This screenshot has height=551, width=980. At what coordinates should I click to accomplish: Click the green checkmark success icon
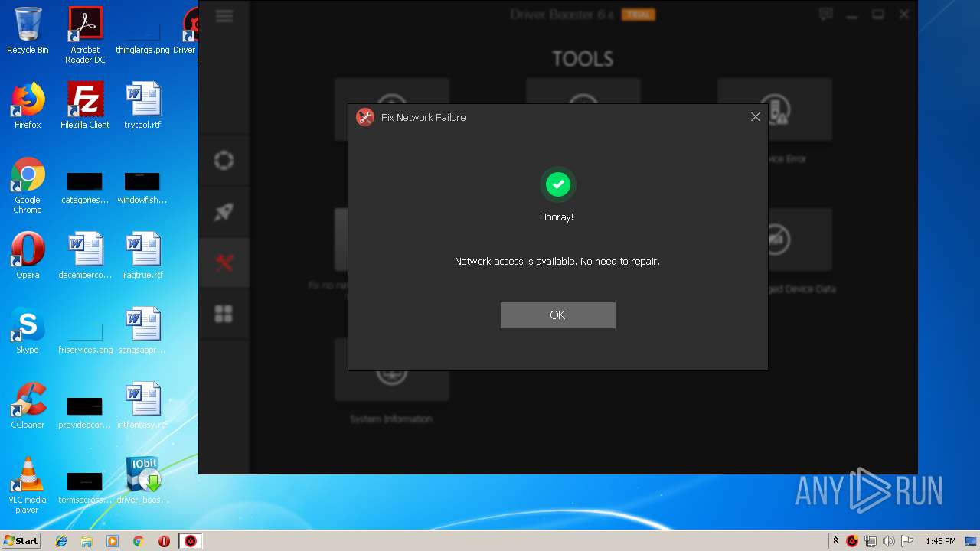tap(557, 184)
